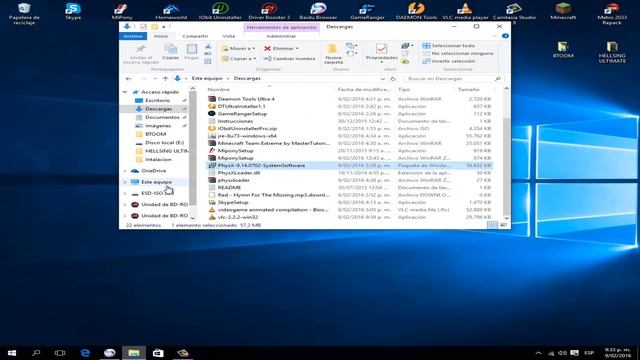
Task: Click the volume icon in the system tray
Action: tap(562, 353)
